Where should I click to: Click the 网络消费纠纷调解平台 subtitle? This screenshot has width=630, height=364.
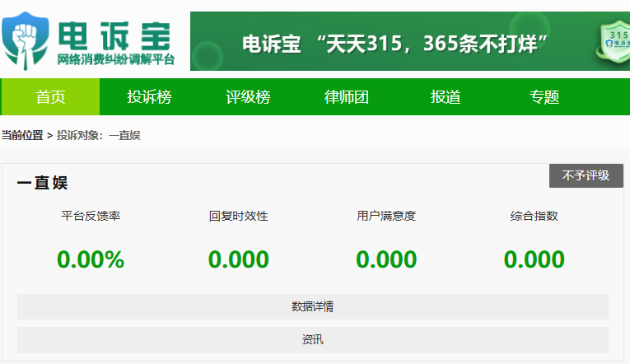[116, 59]
